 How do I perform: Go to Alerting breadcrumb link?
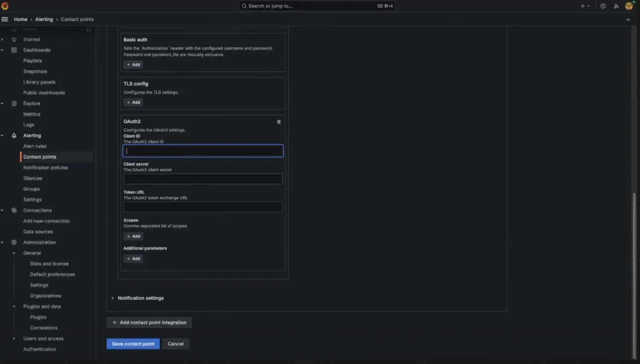(44, 19)
